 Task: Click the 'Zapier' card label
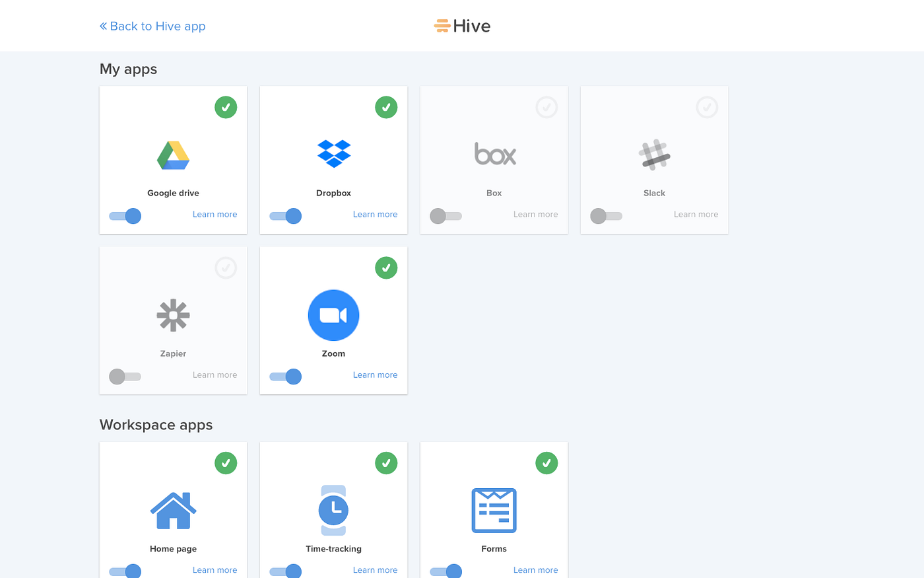click(173, 353)
